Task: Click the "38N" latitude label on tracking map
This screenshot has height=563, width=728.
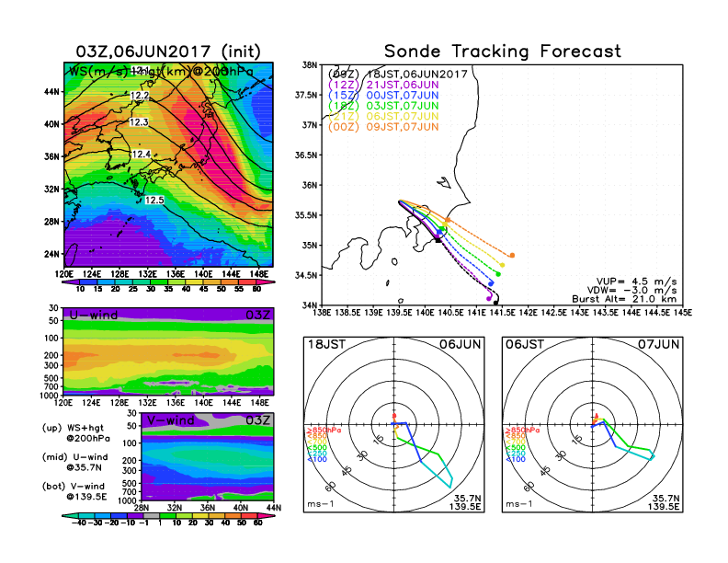Action: (309, 65)
